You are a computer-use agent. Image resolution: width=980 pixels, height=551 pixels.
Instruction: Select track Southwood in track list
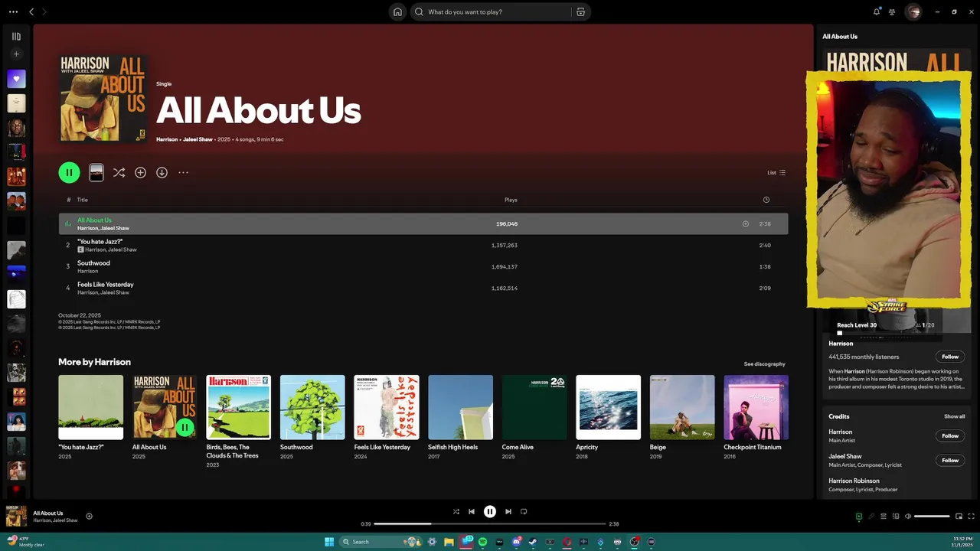coord(423,267)
